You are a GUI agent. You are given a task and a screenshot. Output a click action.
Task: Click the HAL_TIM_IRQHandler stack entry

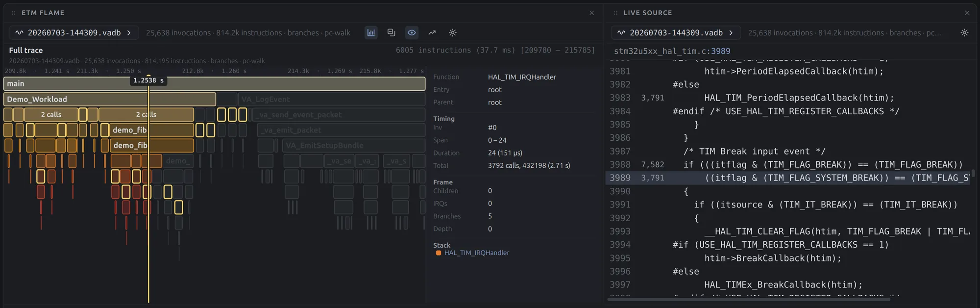(x=476, y=253)
